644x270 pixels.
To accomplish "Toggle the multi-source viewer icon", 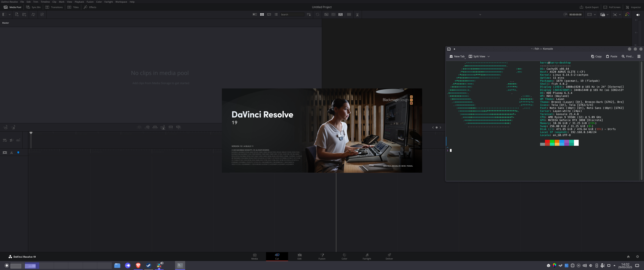I will (x=349, y=14).
